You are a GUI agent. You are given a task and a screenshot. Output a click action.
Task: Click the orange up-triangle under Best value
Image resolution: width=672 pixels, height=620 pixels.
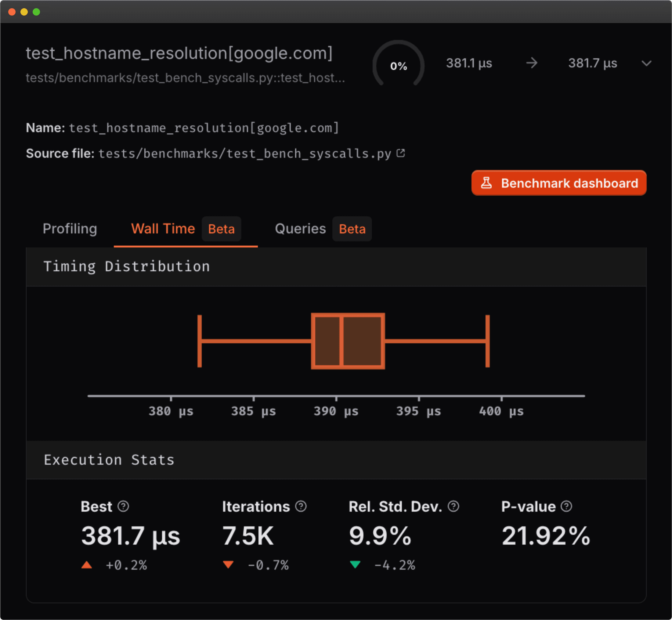point(87,565)
